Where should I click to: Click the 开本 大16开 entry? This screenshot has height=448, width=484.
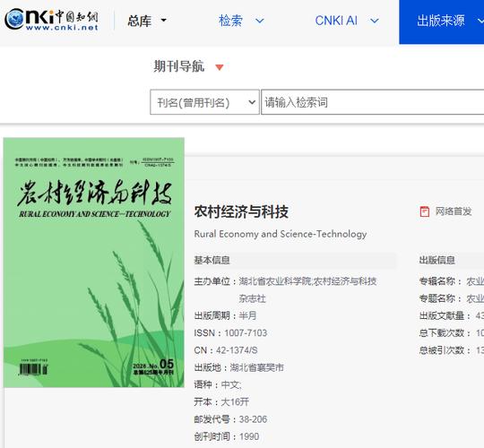point(221,402)
